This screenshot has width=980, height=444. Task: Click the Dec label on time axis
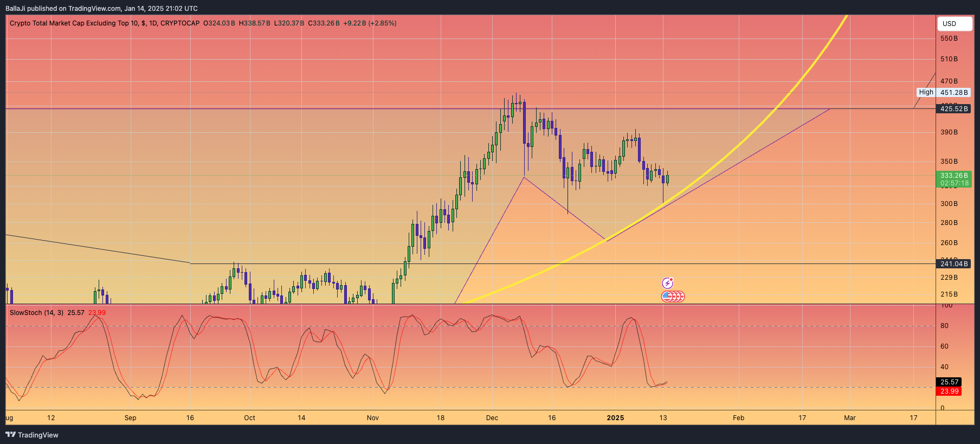pos(492,418)
